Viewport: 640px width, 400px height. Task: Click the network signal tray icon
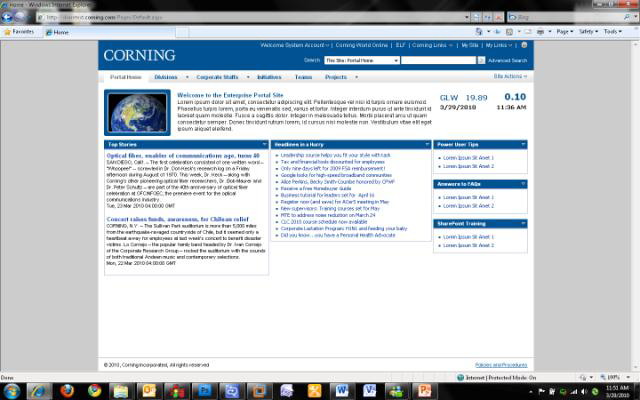coord(573,392)
